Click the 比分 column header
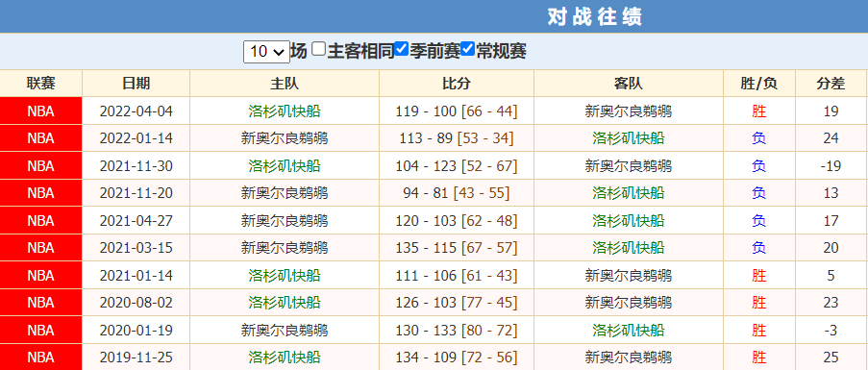 pyautogui.click(x=457, y=84)
